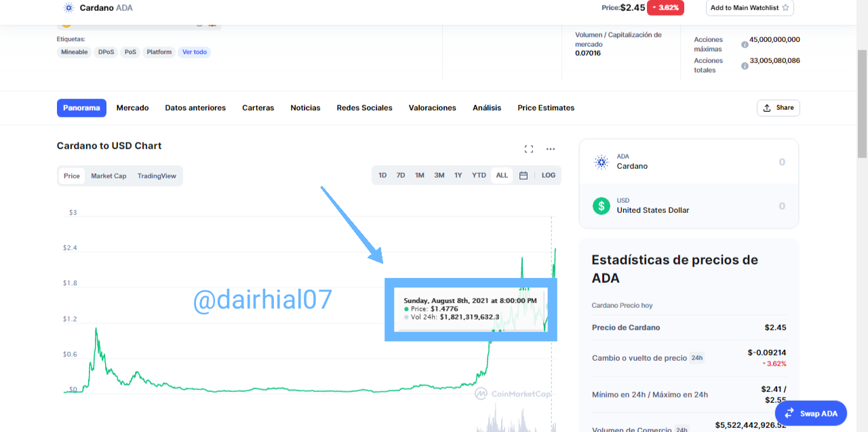Image resolution: width=868 pixels, height=432 pixels.
Task: Click the Platform tag
Action: click(x=159, y=52)
